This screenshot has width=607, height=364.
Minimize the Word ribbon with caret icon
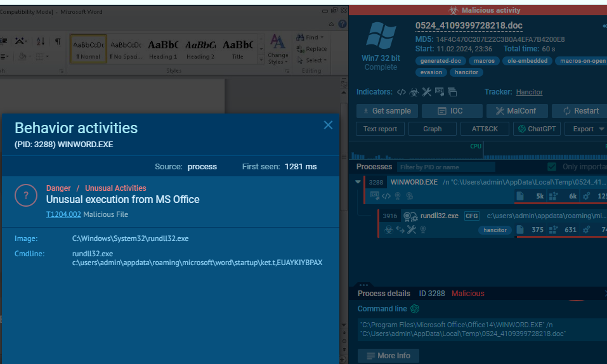coord(331,24)
